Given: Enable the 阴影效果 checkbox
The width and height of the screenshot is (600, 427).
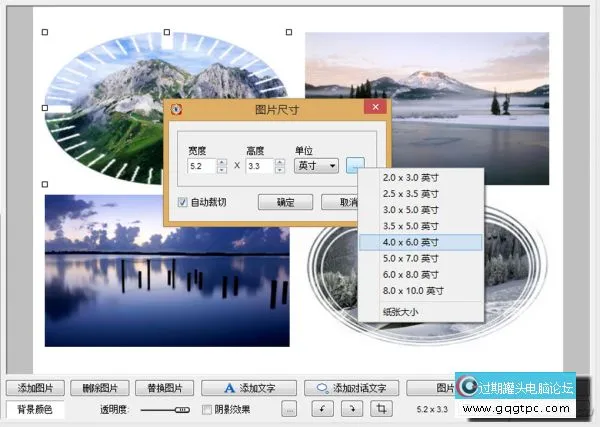Looking at the screenshot, I should (207, 409).
